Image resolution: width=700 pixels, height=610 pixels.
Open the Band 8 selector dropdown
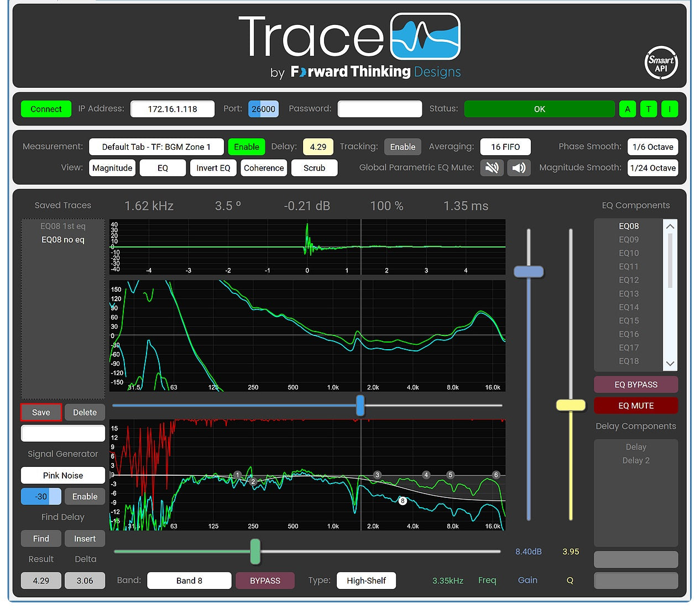[189, 581]
